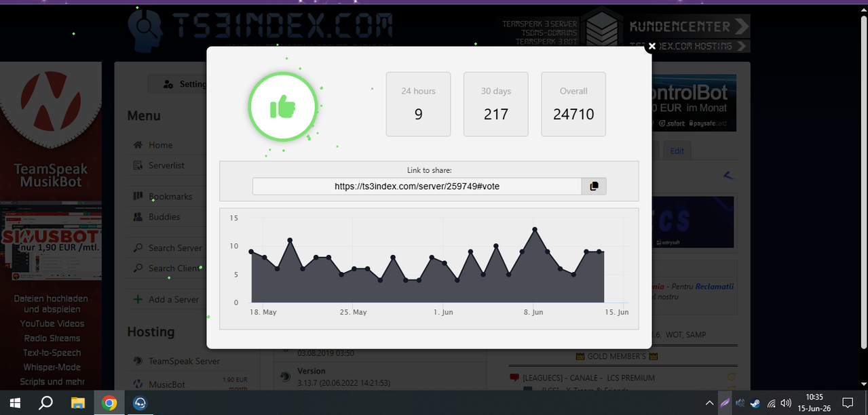This screenshot has height=415, width=868.
Task: Open TeamSpeak Server hosting link
Action: 184,361
